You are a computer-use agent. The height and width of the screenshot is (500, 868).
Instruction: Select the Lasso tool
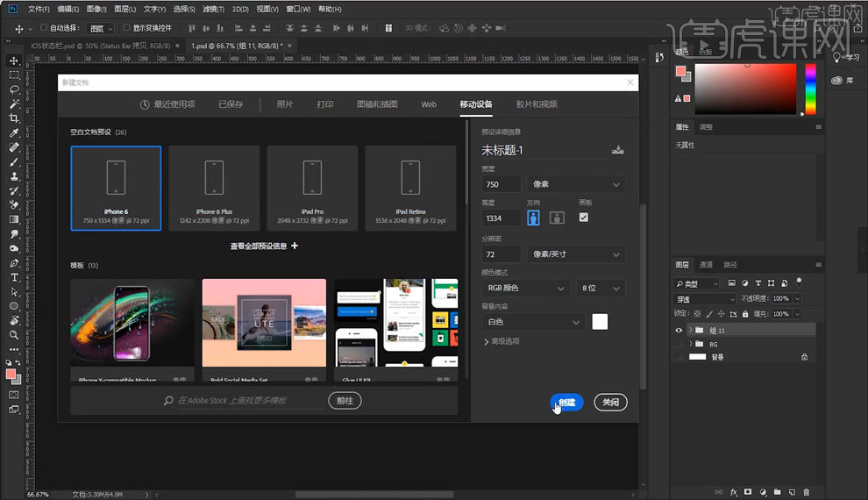(x=14, y=89)
